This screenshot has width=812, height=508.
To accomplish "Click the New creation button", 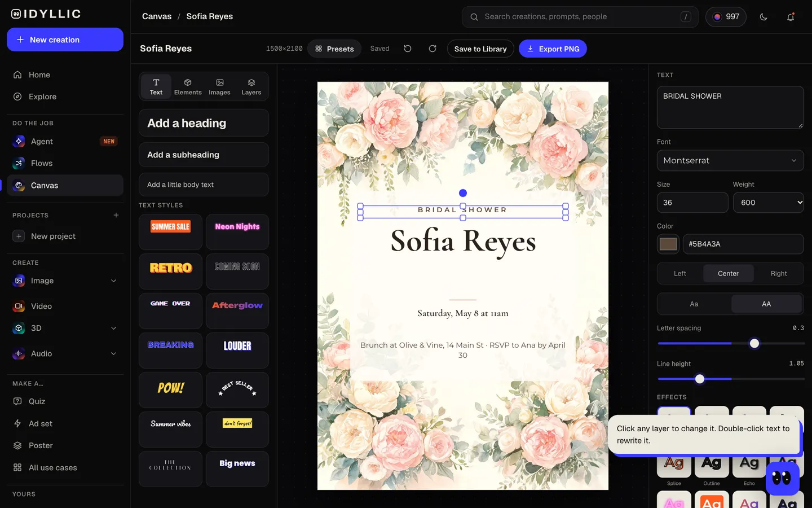I will coord(65,40).
